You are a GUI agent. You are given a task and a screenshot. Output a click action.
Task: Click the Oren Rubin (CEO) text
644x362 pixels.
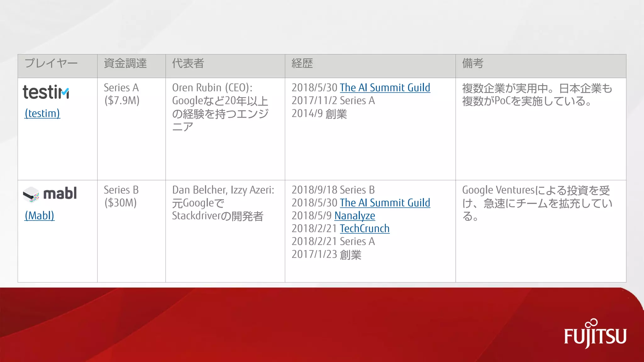tap(212, 88)
